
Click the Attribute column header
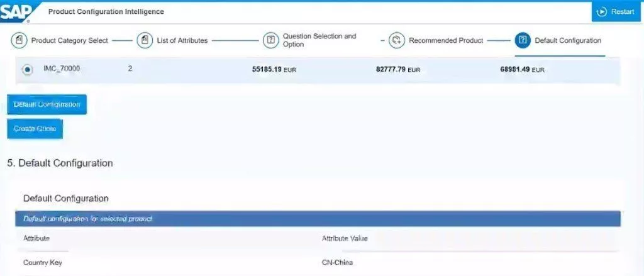pos(36,238)
